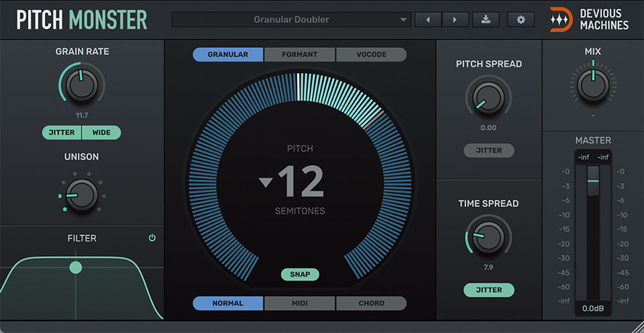Click the left -inf peak readout
This screenshot has height=333, width=644.
coord(584,157)
